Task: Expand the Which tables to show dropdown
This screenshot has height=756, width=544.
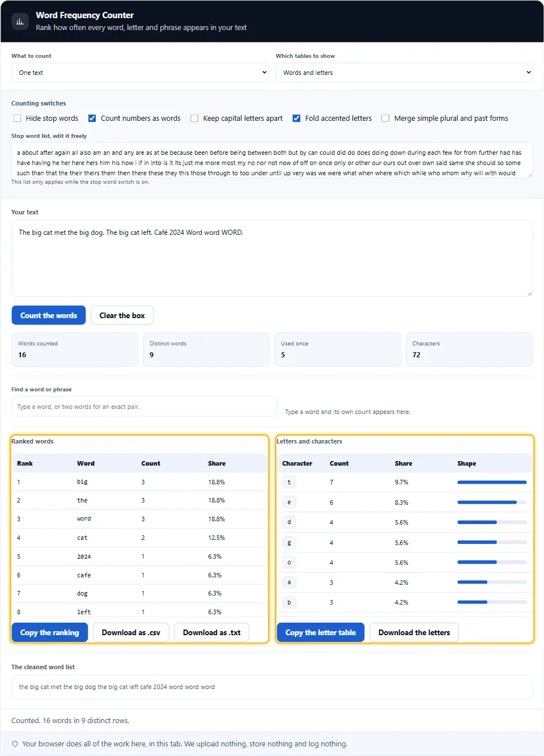Action: point(404,73)
